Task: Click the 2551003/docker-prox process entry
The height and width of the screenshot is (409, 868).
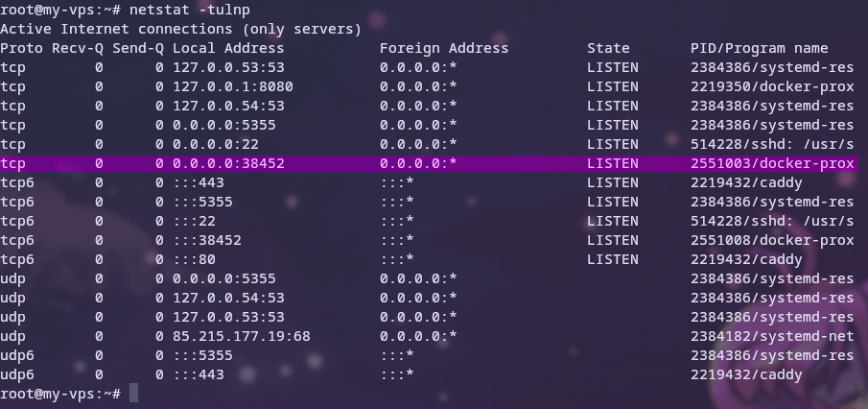Action: (x=772, y=163)
